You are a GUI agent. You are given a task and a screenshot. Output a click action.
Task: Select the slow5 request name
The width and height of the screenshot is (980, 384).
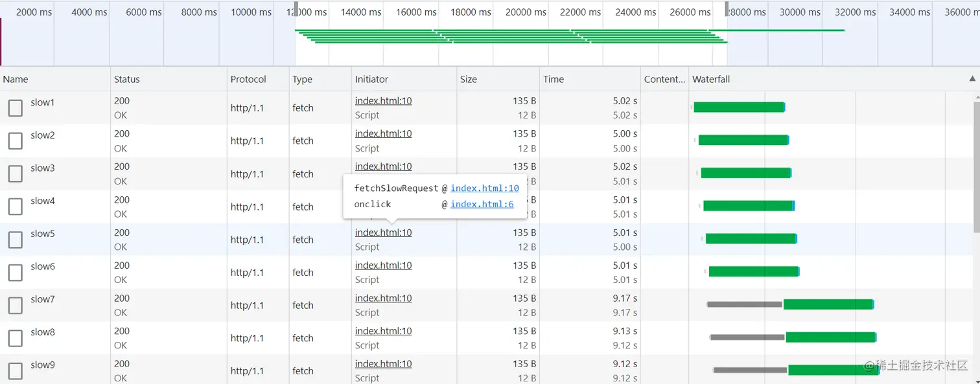(x=43, y=234)
